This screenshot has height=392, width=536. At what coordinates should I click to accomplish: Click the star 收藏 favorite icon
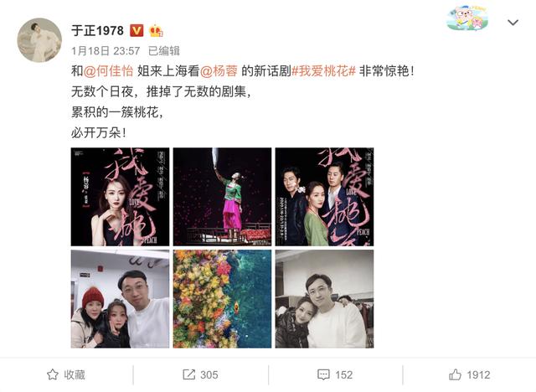click(x=52, y=374)
